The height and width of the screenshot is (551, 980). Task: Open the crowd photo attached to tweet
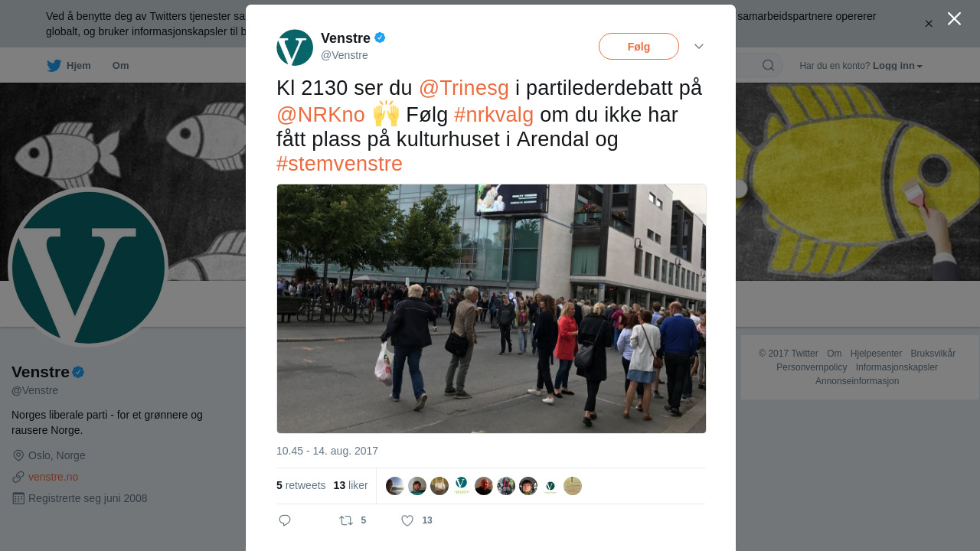(x=492, y=308)
